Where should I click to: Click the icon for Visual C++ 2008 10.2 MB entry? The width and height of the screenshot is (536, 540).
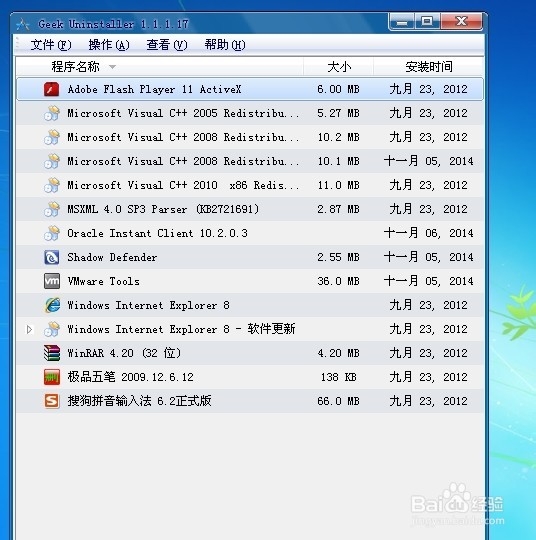point(51,137)
